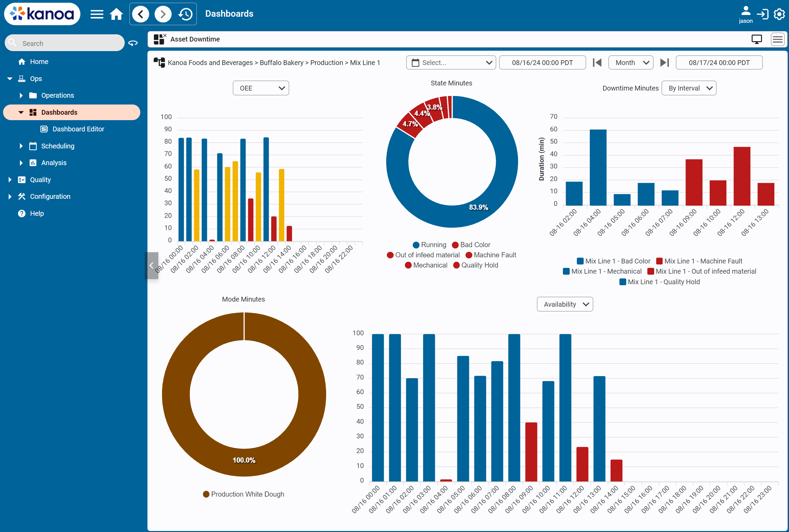
Task: Toggle Mechanical state legend entry
Action: [x=426, y=265]
